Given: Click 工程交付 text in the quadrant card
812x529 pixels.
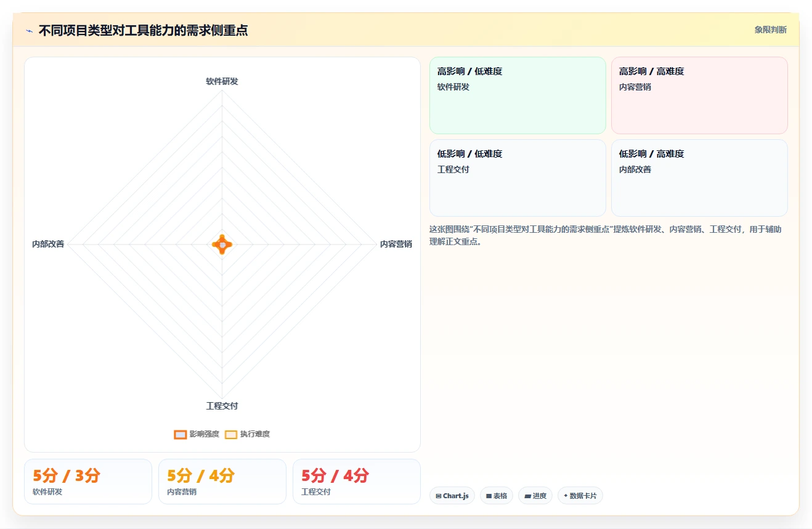Looking at the screenshot, I should [453, 169].
